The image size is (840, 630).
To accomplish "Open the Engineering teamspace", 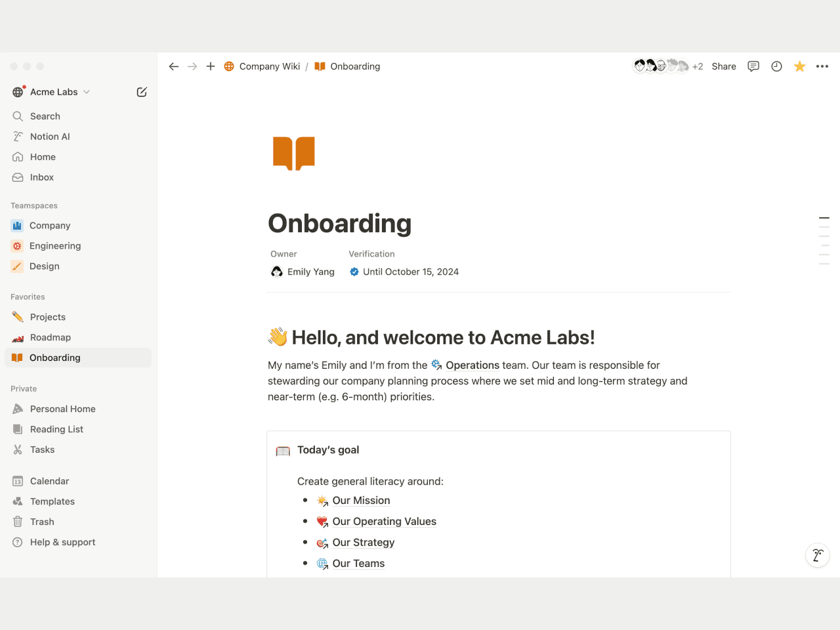I will tap(55, 246).
